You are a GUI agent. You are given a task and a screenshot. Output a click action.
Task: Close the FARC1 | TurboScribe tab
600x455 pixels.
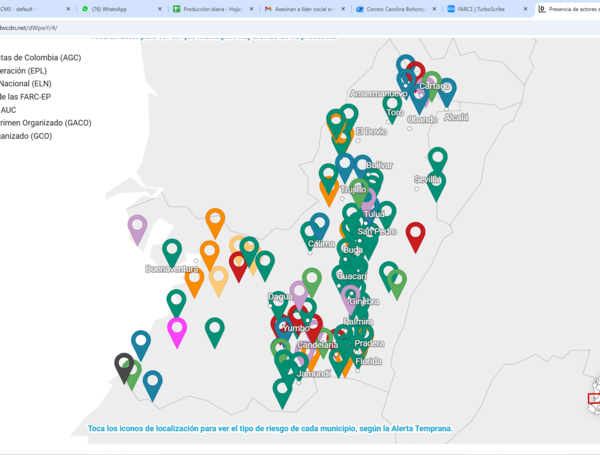525,9
